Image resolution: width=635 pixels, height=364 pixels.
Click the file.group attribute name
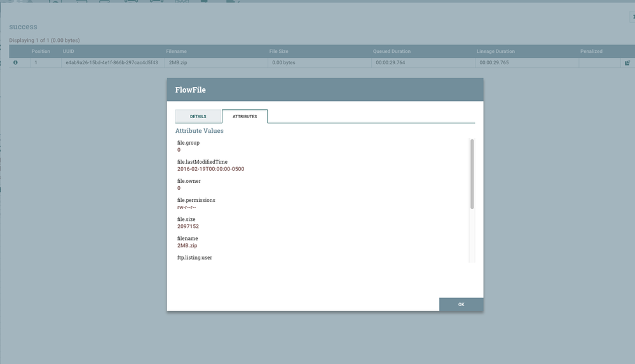(188, 142)
